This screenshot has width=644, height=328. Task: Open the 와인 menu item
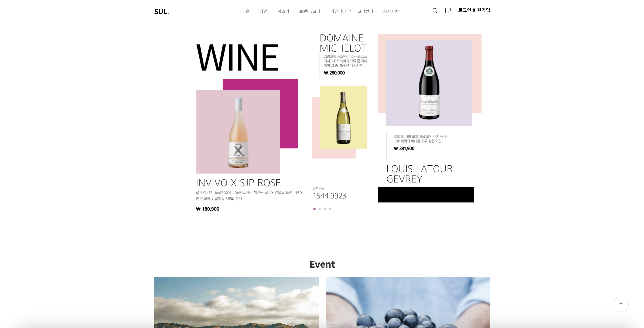pos(263,11)
